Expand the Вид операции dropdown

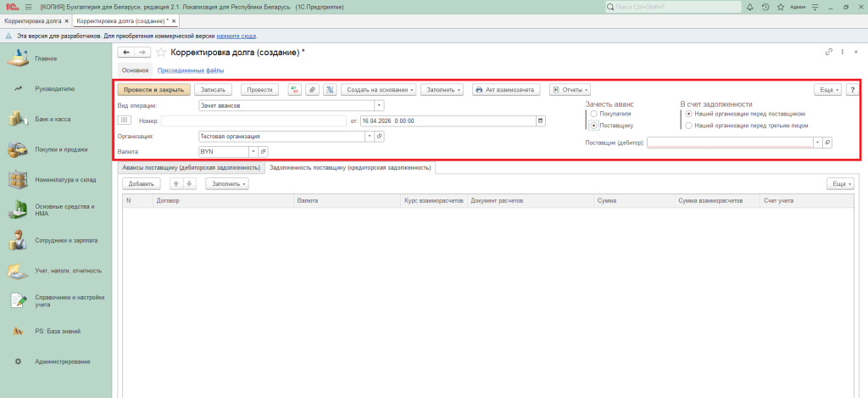379,105
